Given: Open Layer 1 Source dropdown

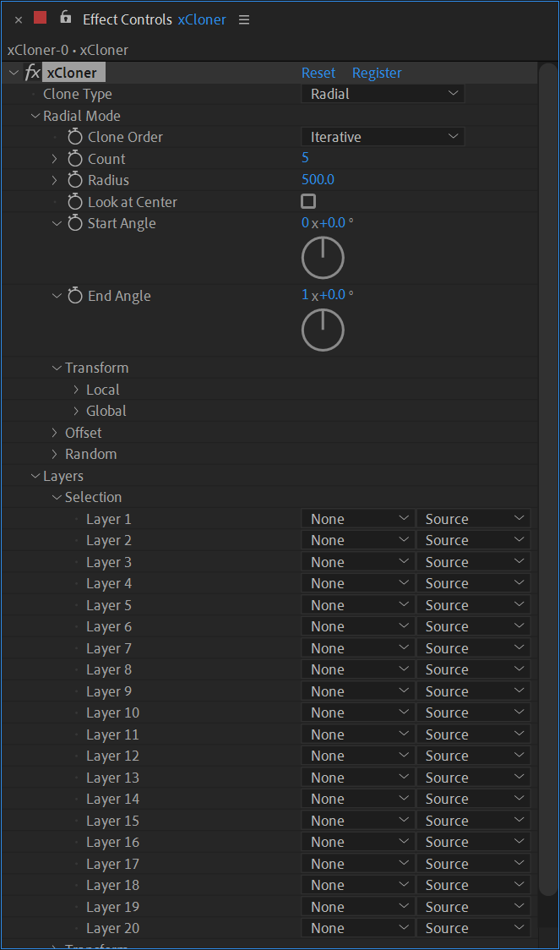Looking at the screenshot, I should 474,519.
